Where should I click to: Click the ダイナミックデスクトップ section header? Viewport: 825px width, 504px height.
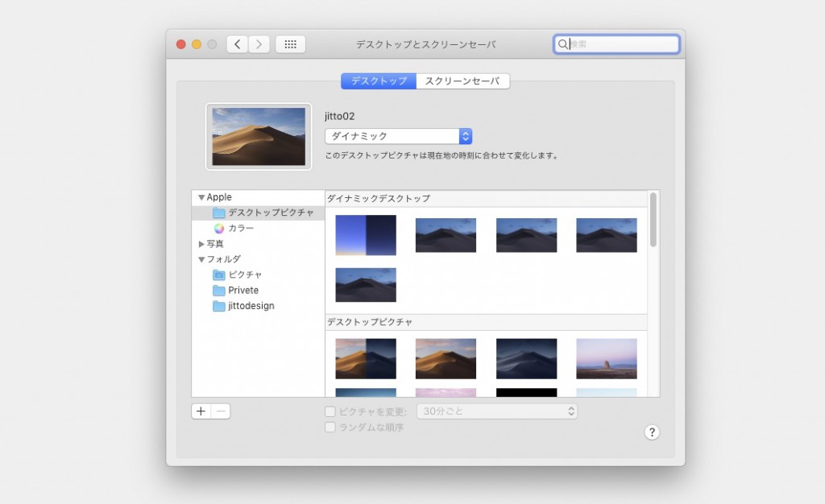click(379, 199)
